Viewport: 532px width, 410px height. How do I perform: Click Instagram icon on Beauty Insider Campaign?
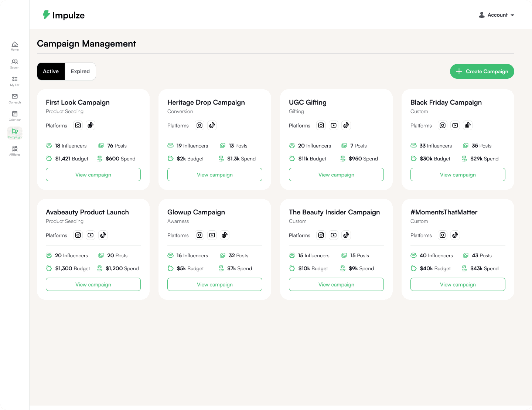pos(321,235)
